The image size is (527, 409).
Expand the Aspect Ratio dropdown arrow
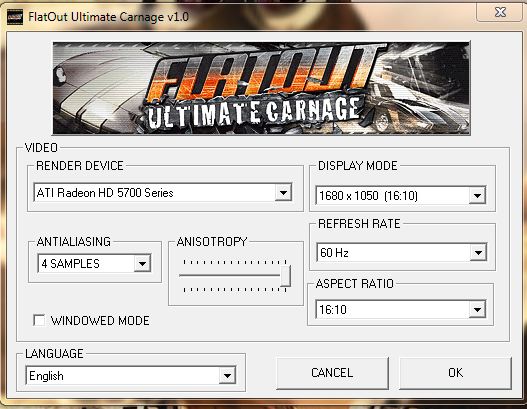477,310
